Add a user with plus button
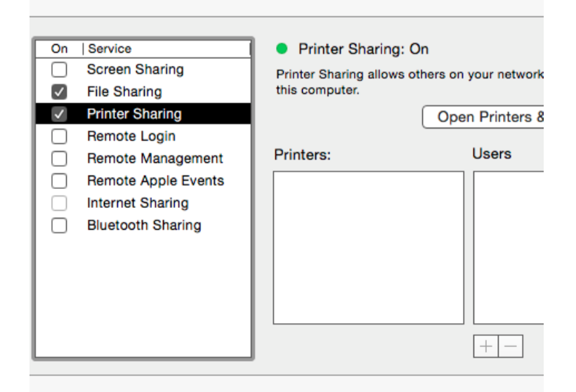The width and height of the screenshot is (576, 392). tap(485, 346)
